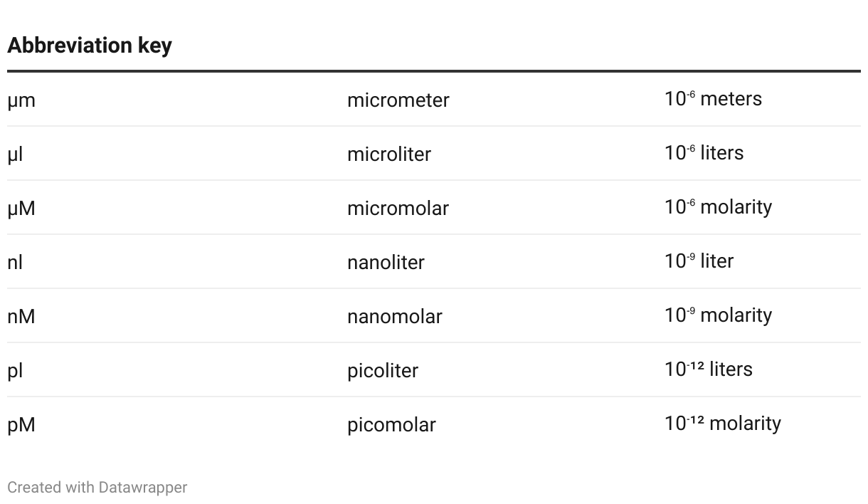868x504 pixels.
Task: Click the picomolar label
Action: (x=391, y=425)
